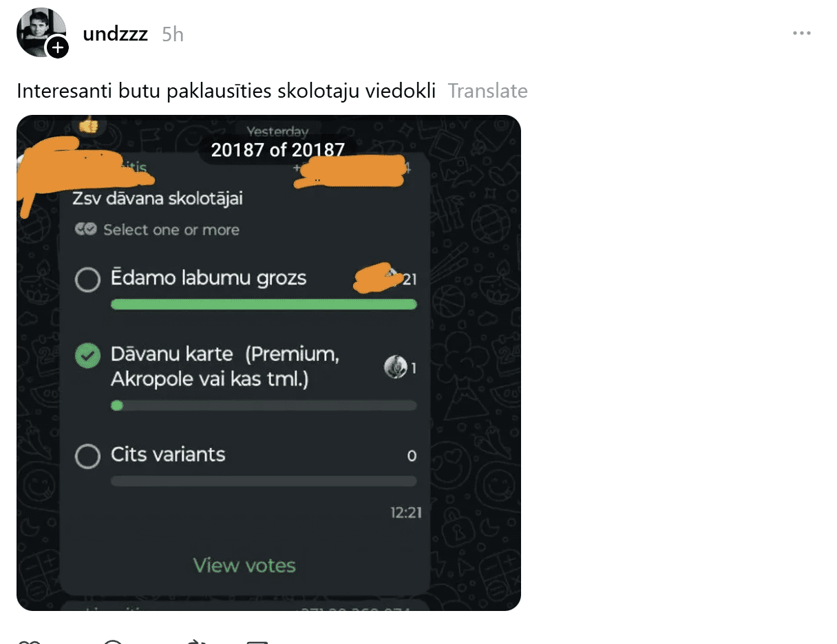
Task: Click the Translate link
Action: tap(488, 91)
